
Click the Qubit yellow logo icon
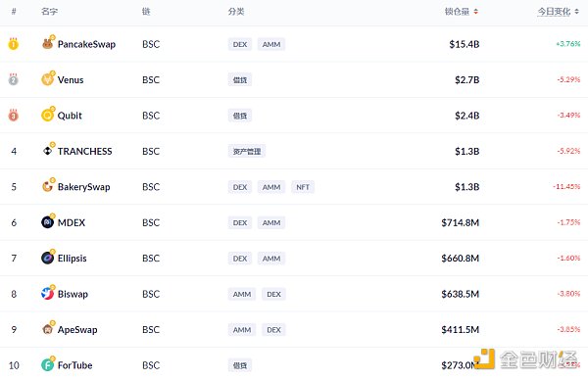coord(48,115)
